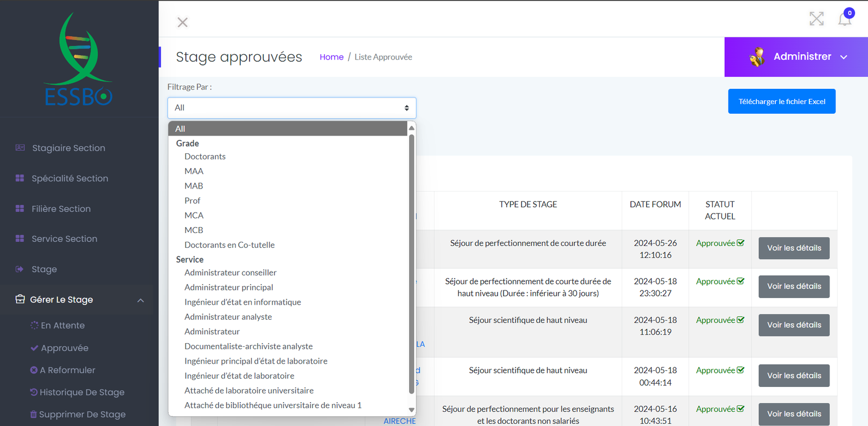This screenshot has height=426, width=868.
Task: Toggle fullscreen with the expand arrows icon
Action: [x=816, y=19]
